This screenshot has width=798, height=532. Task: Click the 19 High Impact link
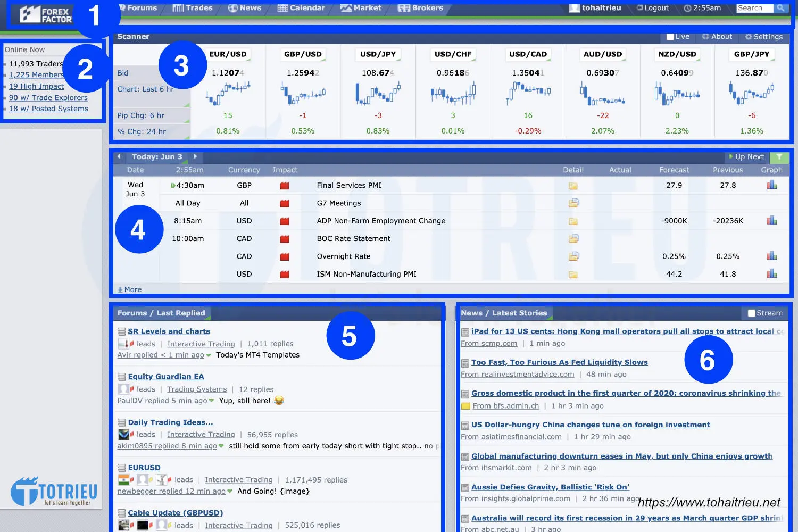36,86
